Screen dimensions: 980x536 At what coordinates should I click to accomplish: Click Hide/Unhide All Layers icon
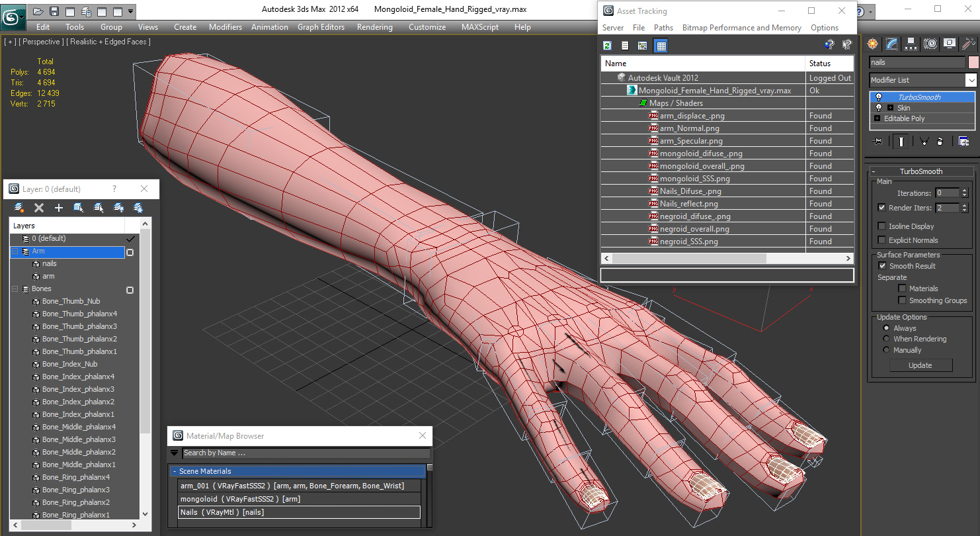coord(118,208)
